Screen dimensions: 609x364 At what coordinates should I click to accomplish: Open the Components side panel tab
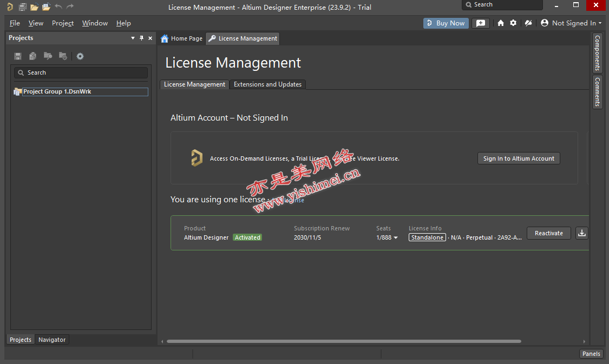point(597,53)
